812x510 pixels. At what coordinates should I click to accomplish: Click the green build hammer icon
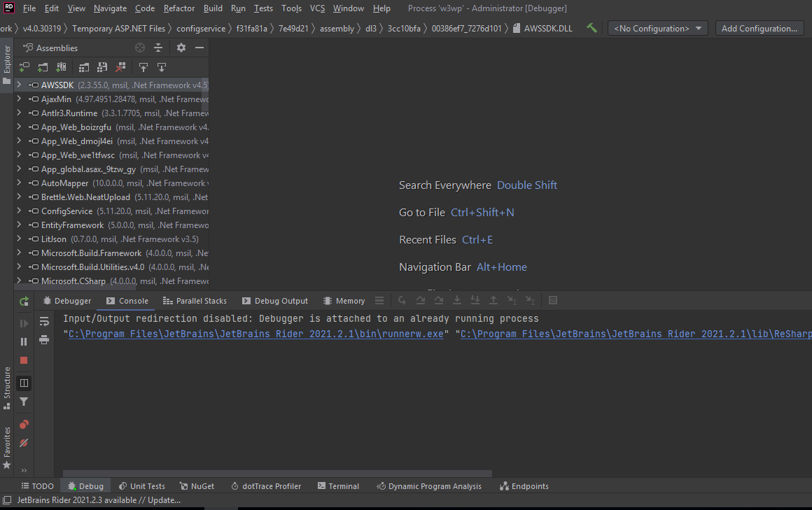pos(591,28)
